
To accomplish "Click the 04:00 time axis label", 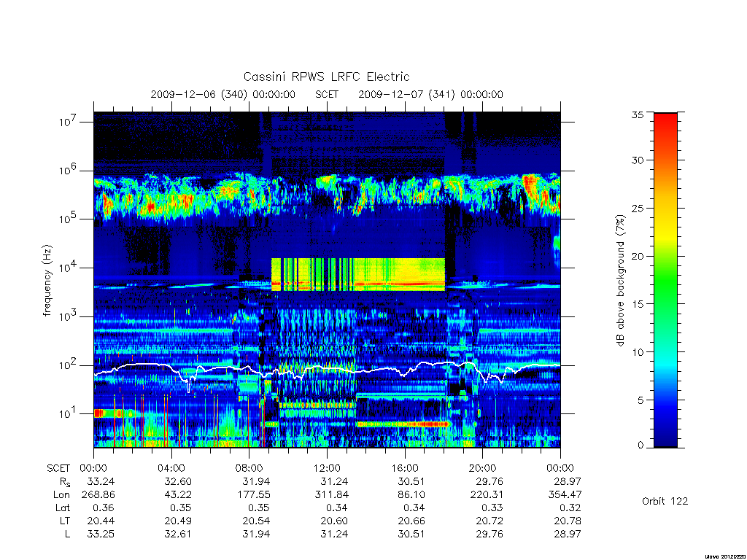I will point(171,468).
